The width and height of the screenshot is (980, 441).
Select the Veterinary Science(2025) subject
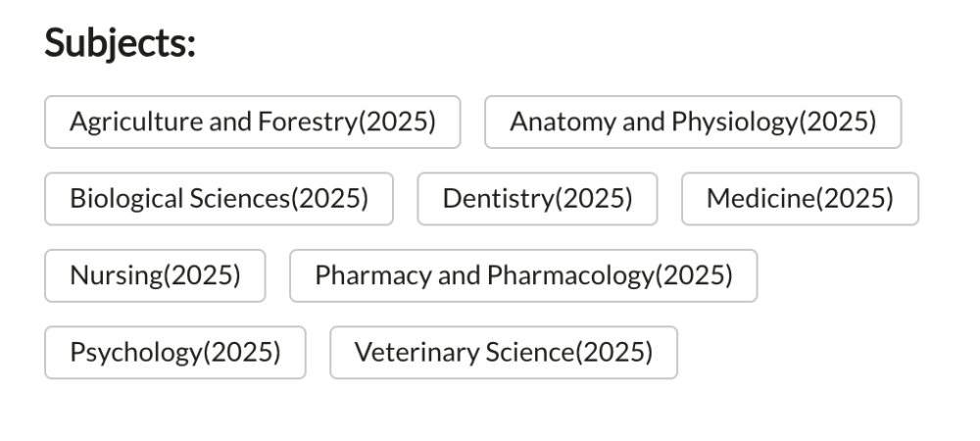503,352
